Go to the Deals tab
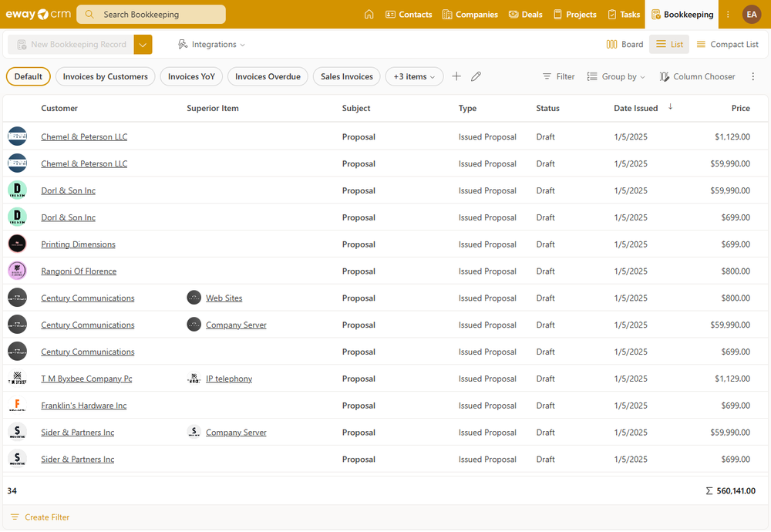This screenshot has width=771, height=532. click(525, 15)
